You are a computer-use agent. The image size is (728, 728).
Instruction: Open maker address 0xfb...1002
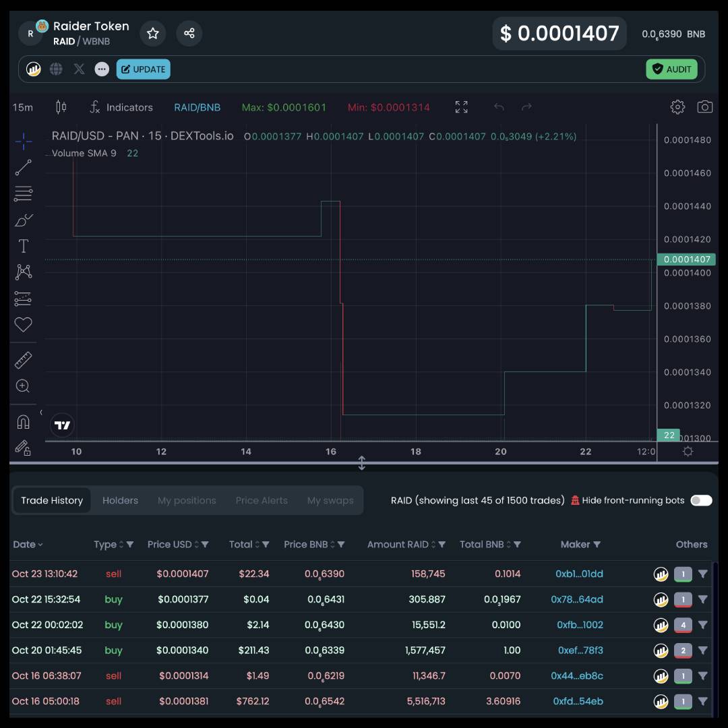pos(580,625)
